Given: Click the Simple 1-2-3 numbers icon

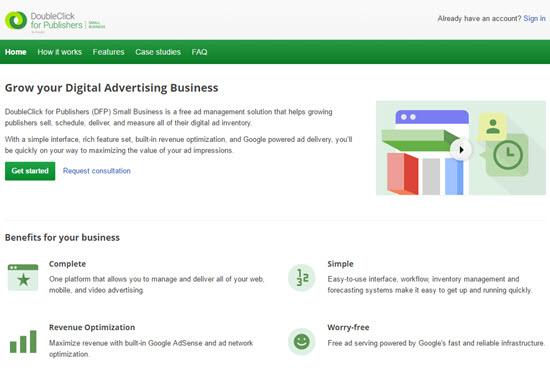Looking at the screenshot, I should (x=301, y=277).
